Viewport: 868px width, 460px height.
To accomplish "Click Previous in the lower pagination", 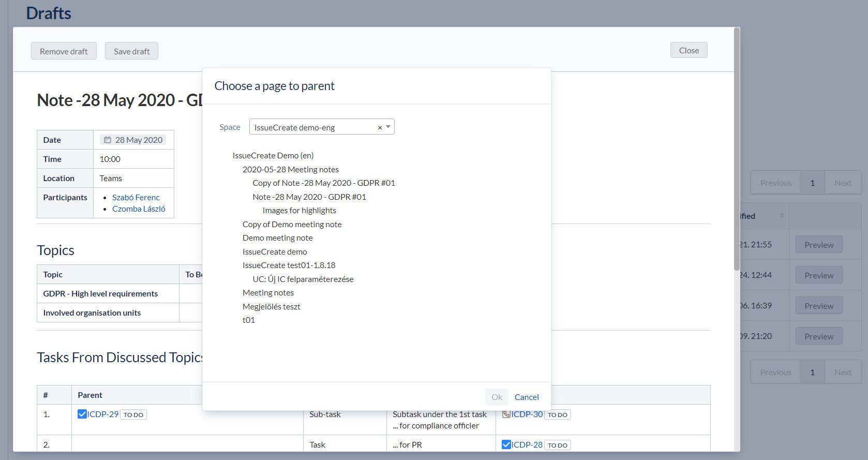I will point(775,372).
